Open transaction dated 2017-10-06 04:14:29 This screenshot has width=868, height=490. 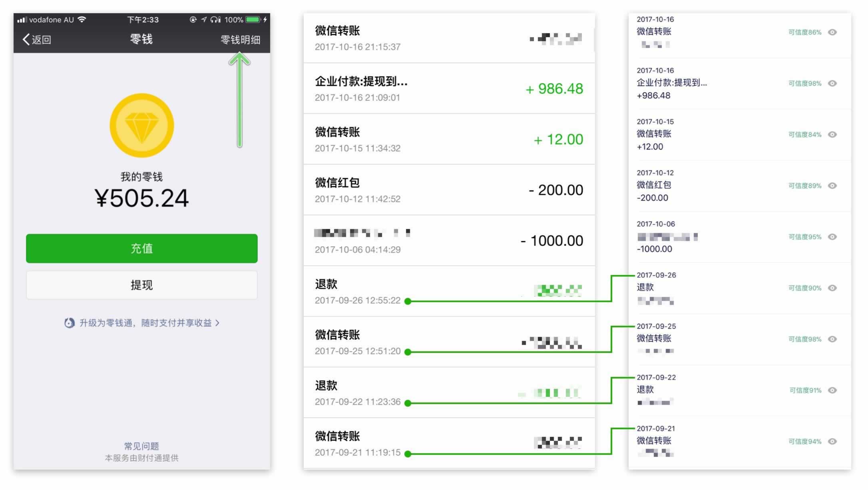449,241
